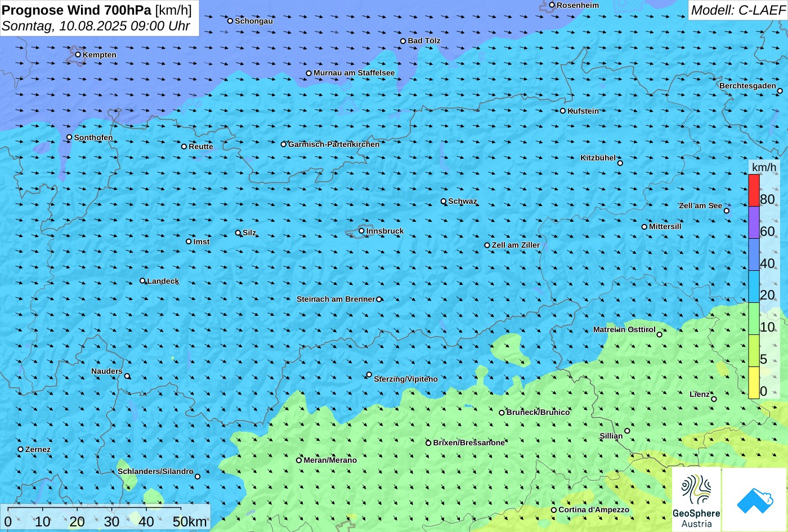Click the lime 5 km/h legend swatch
Image resolution: width=788 pixels, height=532 pixels.
(754, 351)
